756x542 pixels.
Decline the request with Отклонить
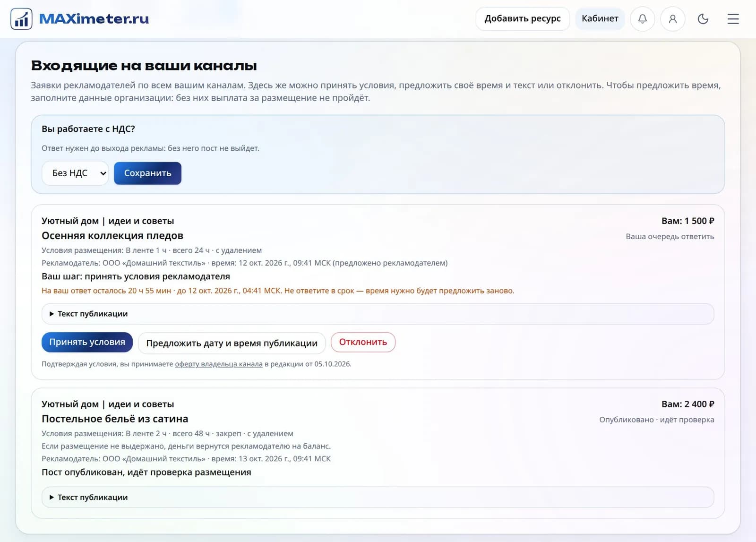(x=363, y=342)
